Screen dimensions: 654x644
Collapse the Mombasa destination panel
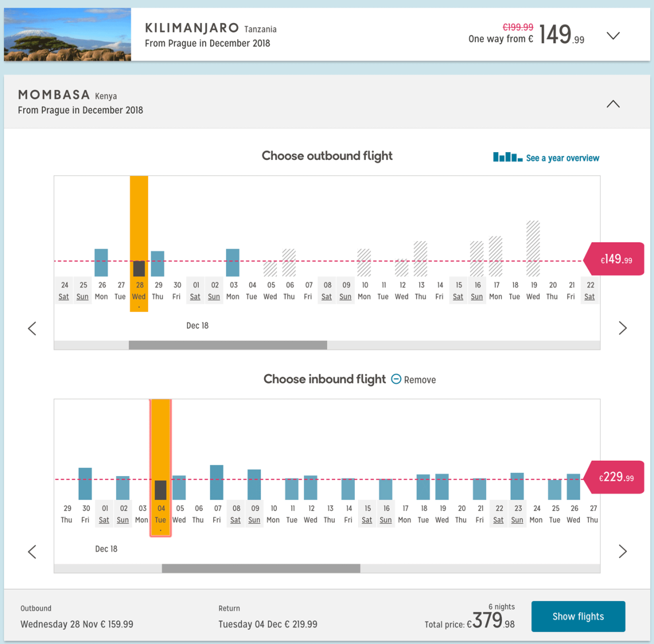(x=613, y=104)
